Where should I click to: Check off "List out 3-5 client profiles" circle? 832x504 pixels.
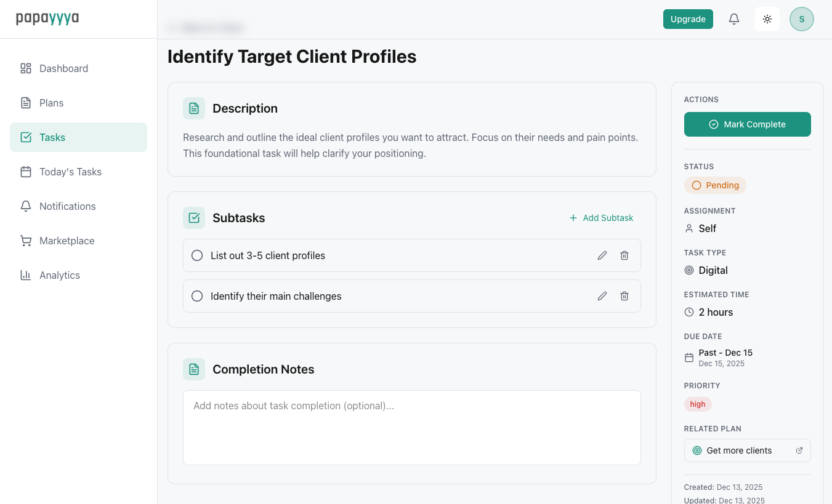click(x=197, y=255)
